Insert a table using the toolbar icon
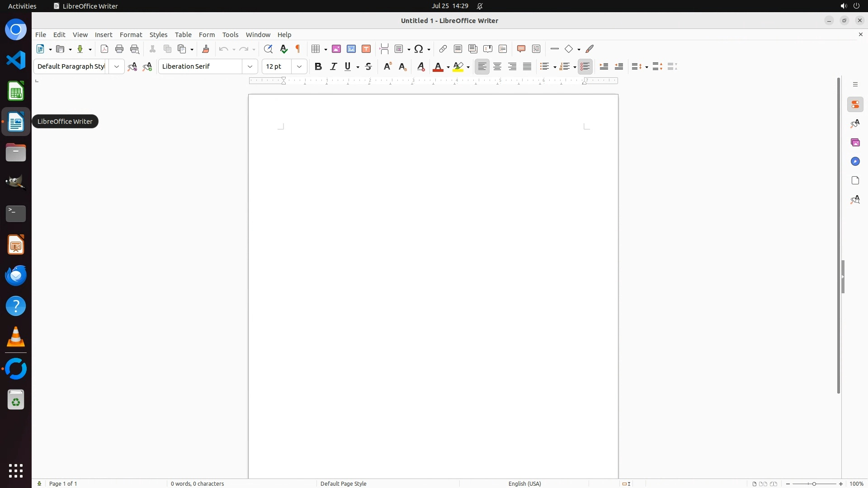The image size is (868, 488). [316, 49]
